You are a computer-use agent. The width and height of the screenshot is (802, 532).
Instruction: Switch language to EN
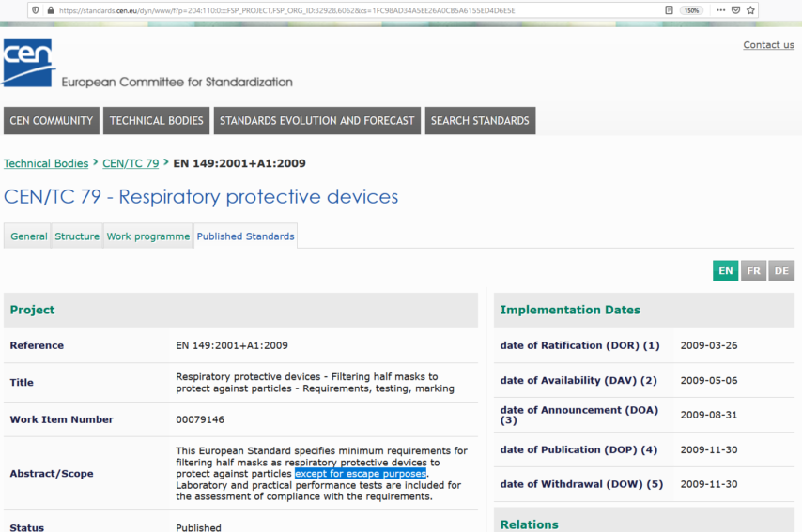point(726,270)
